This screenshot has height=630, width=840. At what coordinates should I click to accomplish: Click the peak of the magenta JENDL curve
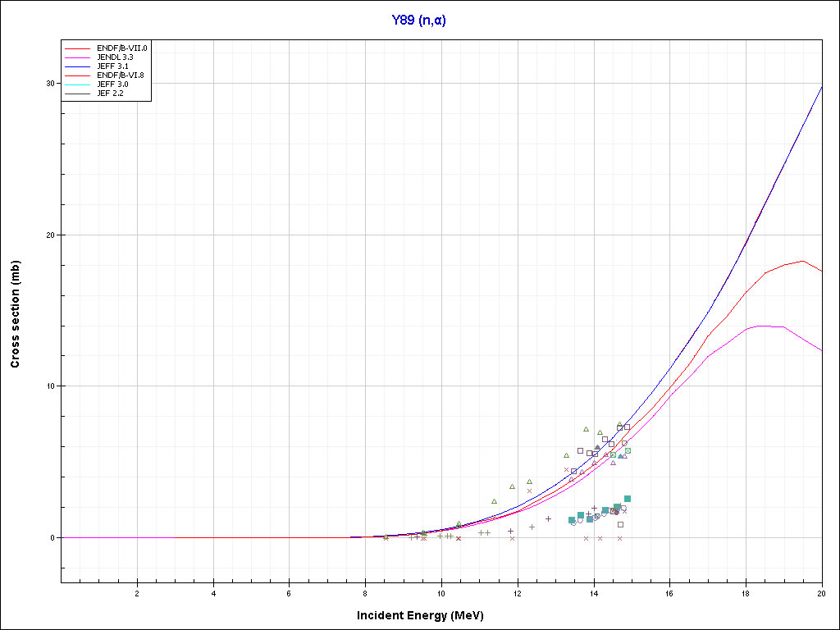pos(765,326)
